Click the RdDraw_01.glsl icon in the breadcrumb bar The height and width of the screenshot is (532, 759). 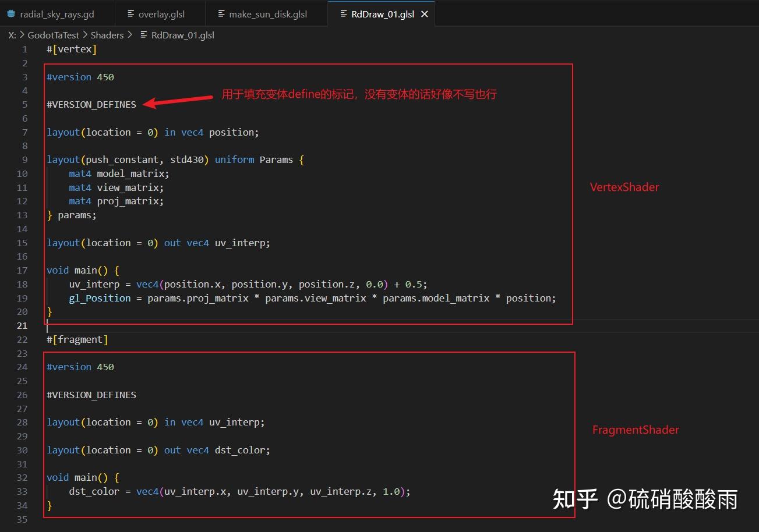(x=144, y=35)
